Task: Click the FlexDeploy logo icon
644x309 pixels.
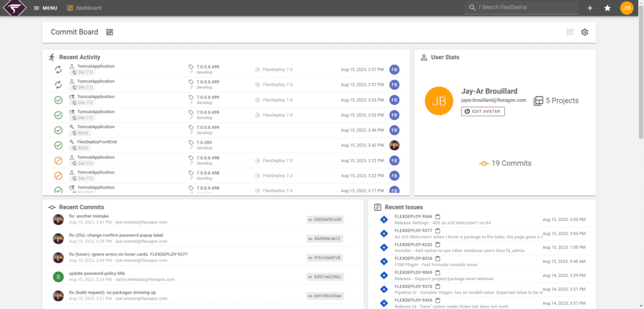Action: [x=15, y=8]
